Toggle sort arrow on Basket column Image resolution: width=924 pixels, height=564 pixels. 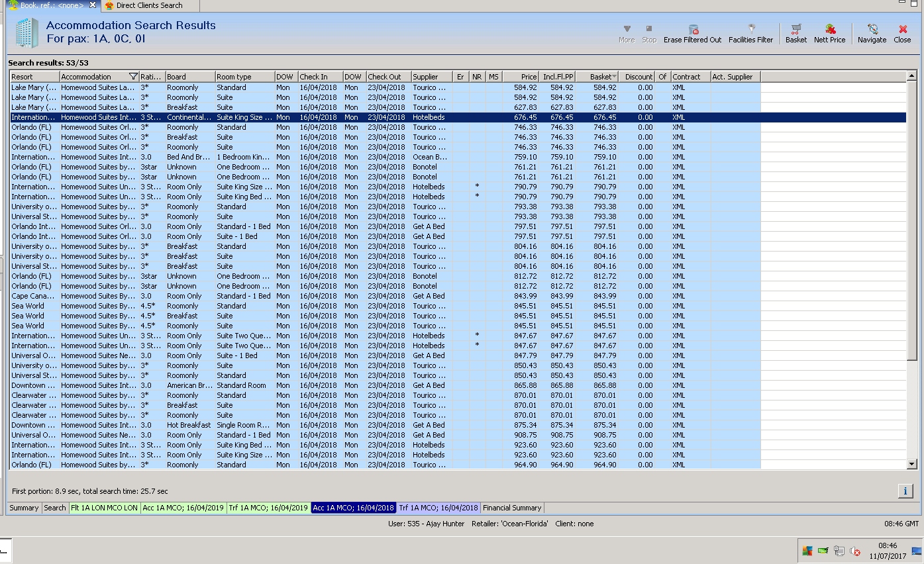(614, 77)
